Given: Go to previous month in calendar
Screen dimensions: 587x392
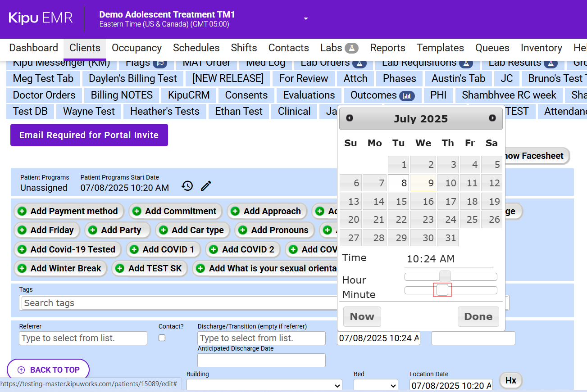Looking at the screenshot, I should tap(350, 118).
